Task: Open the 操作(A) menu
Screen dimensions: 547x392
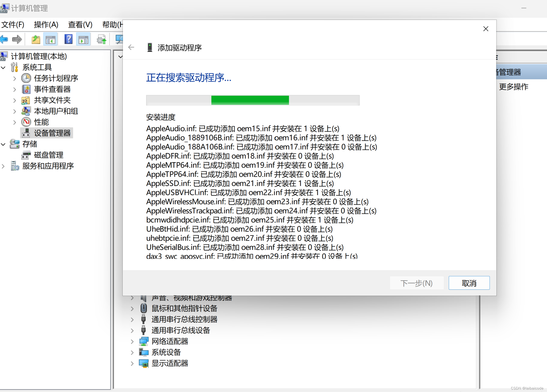Action: point(46,25)
